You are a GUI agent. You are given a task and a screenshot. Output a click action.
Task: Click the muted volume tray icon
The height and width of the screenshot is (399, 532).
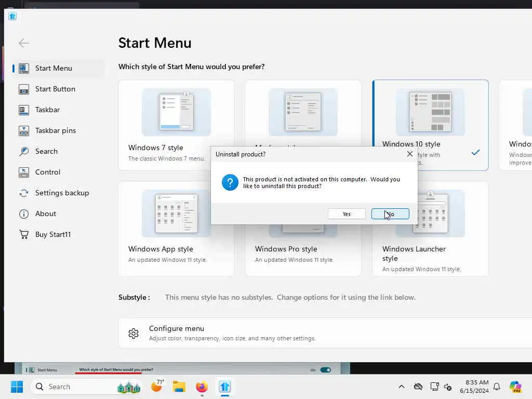[x=448, y=387]
